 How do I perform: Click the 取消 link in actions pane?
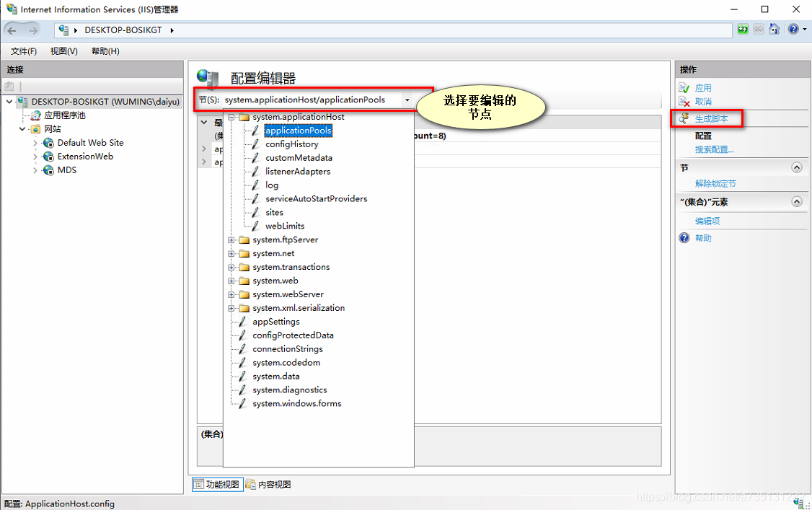pos(703,102)
